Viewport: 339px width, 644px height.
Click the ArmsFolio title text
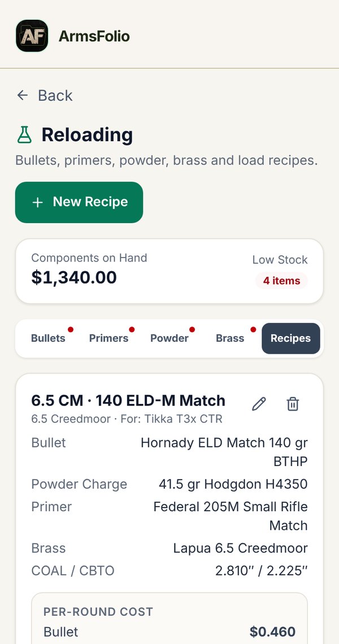[94, 36]
